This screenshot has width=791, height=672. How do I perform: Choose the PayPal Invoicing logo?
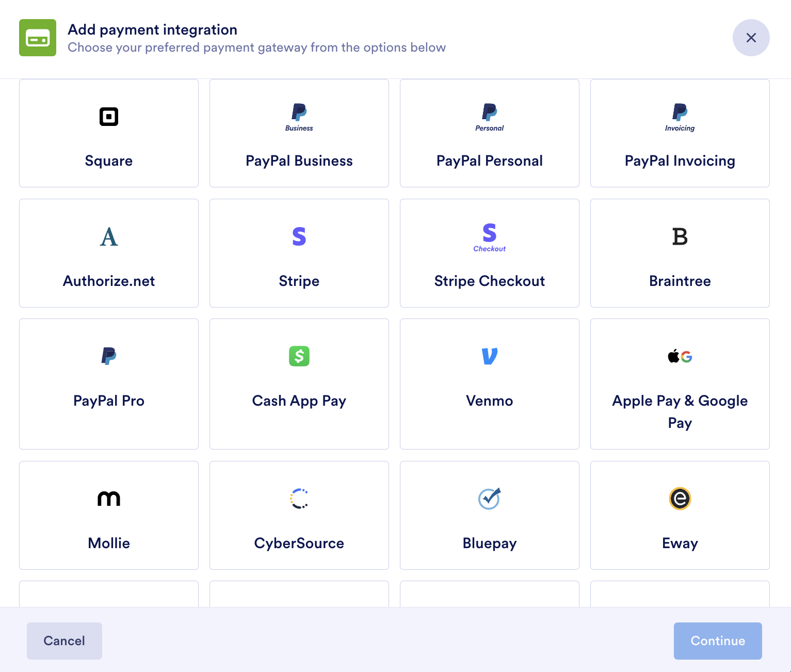click(680, 117)
